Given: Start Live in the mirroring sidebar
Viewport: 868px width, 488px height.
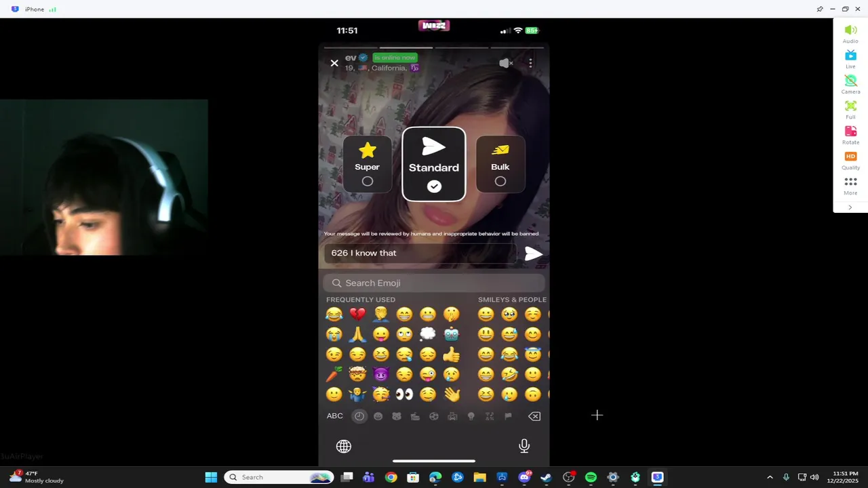Looking at the screenshot, I should (850, 59).
